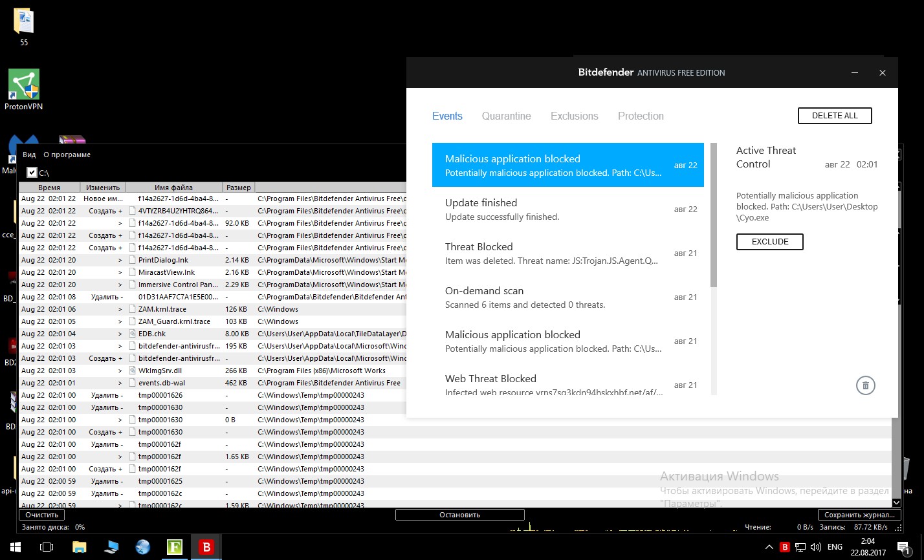The height and width of the screenshot is (560, 924).
Task: Show hidden tray icons chevron
Action: (769, 547)
